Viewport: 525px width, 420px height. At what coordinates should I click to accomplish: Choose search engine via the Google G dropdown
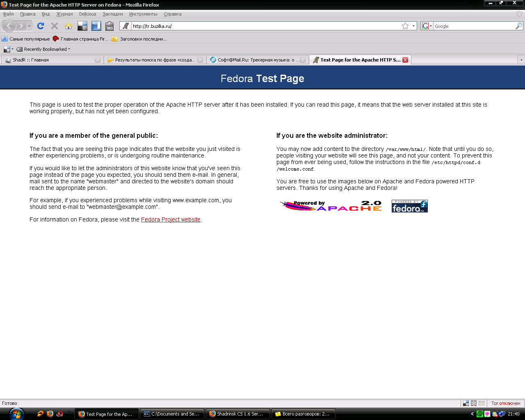tap(427, 26)
